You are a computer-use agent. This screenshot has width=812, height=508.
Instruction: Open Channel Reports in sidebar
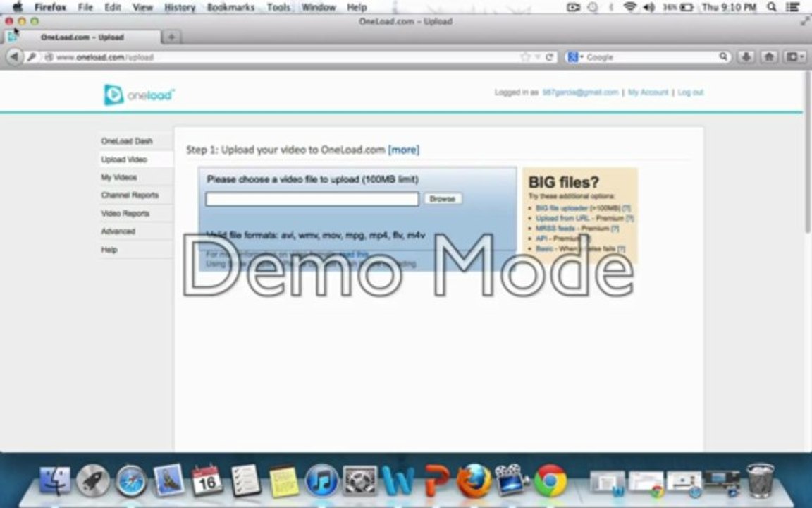[x=130, y=195]
